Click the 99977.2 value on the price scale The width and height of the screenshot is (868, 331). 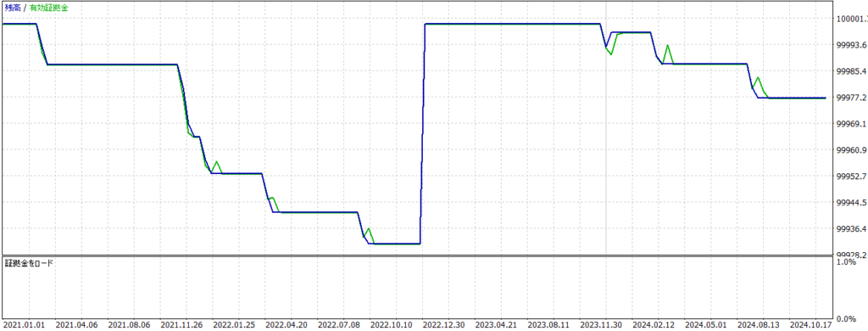850,98
